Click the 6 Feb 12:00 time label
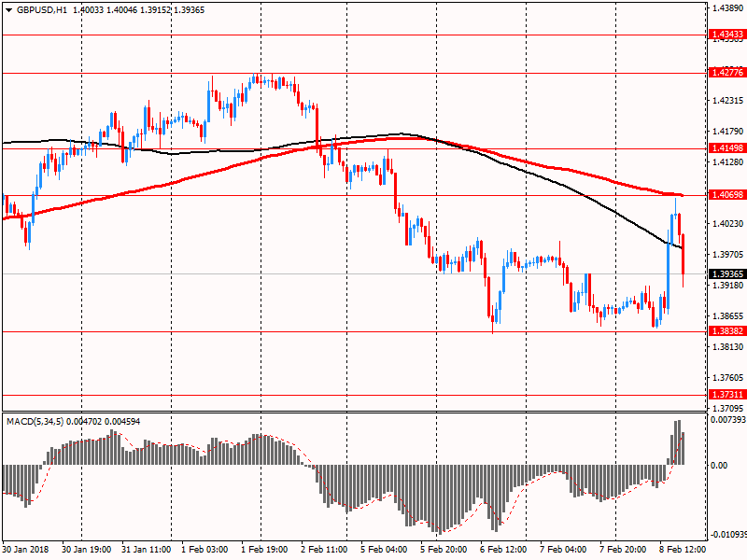 click(503, 549)
